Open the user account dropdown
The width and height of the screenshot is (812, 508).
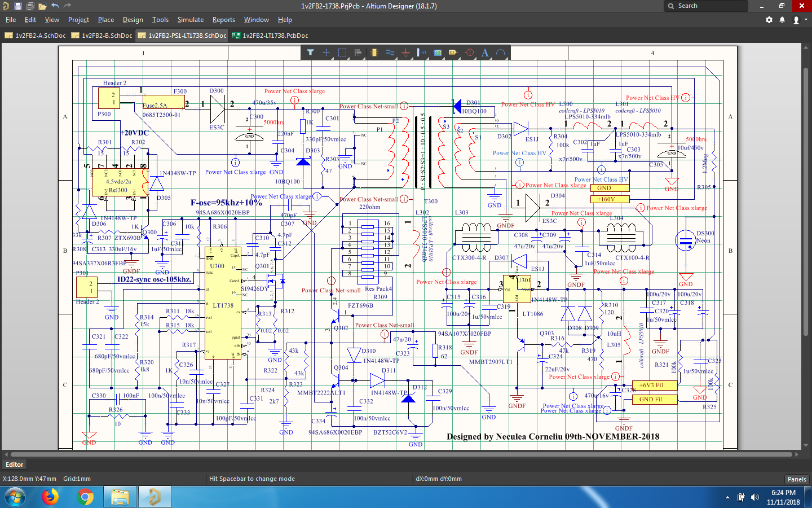point(799,20)
